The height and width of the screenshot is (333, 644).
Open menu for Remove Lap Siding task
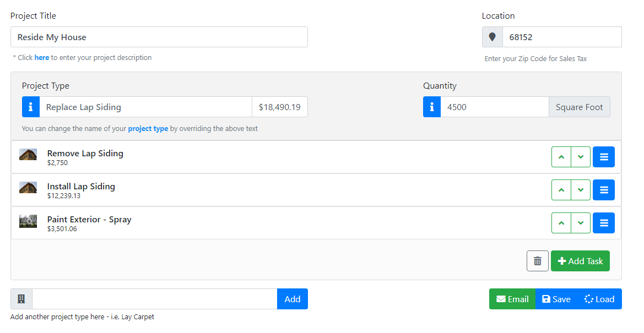(604, 157)
